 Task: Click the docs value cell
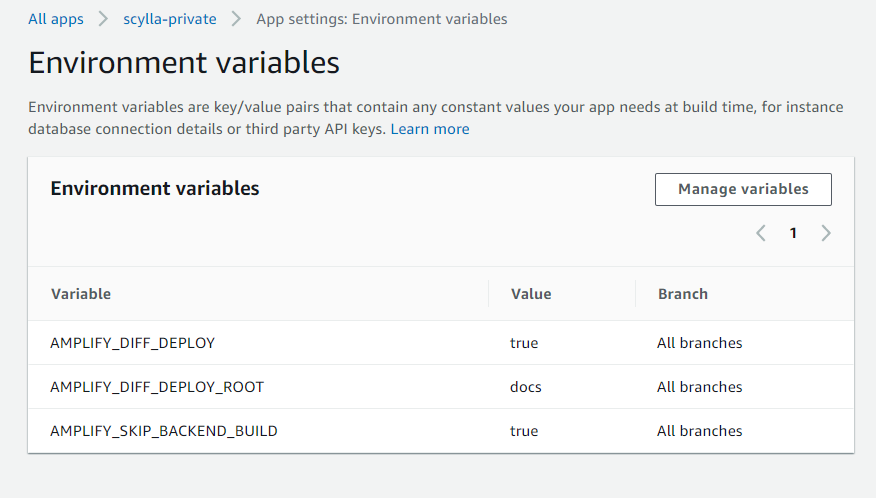(x=526, y=387)
